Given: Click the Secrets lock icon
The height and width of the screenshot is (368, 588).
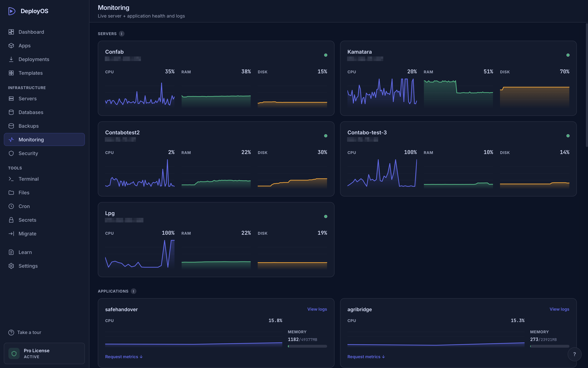Looking at the screenshot, I should 11,220.
